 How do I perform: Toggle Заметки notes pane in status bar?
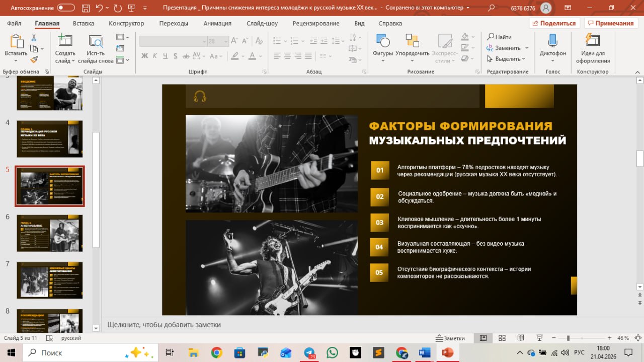(451, 338)
